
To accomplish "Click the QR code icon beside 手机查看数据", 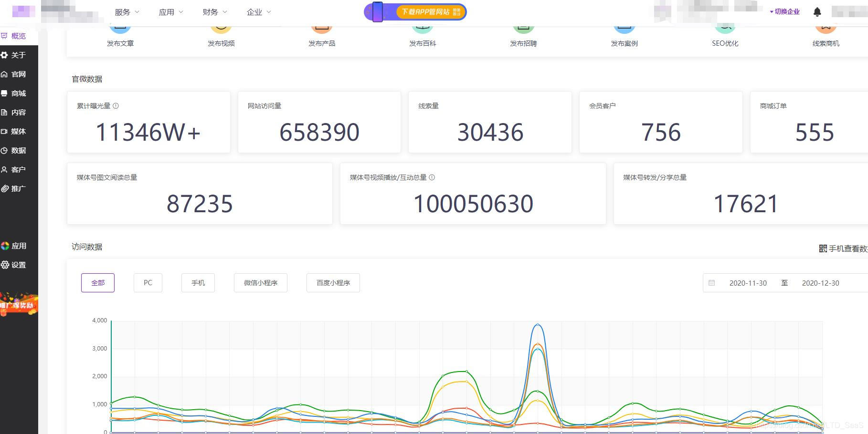I will 823,248.
